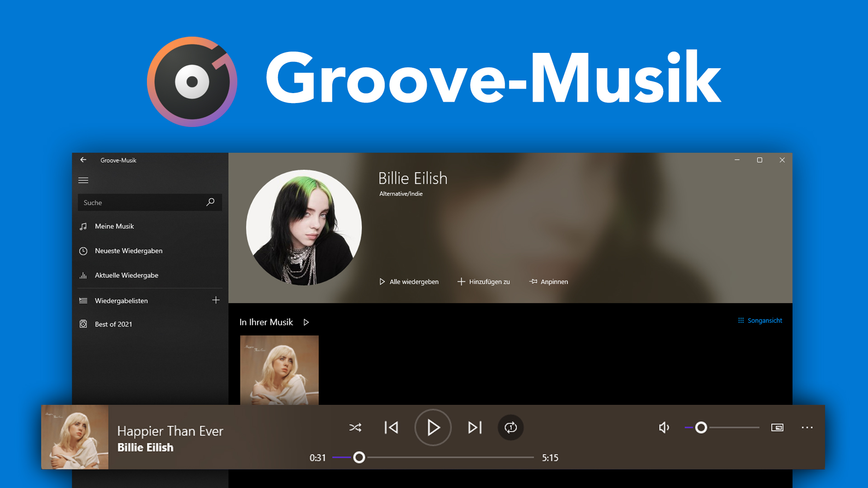Click the back arrow in Groove-Musik
868x488 pixels.
point(83,160)
